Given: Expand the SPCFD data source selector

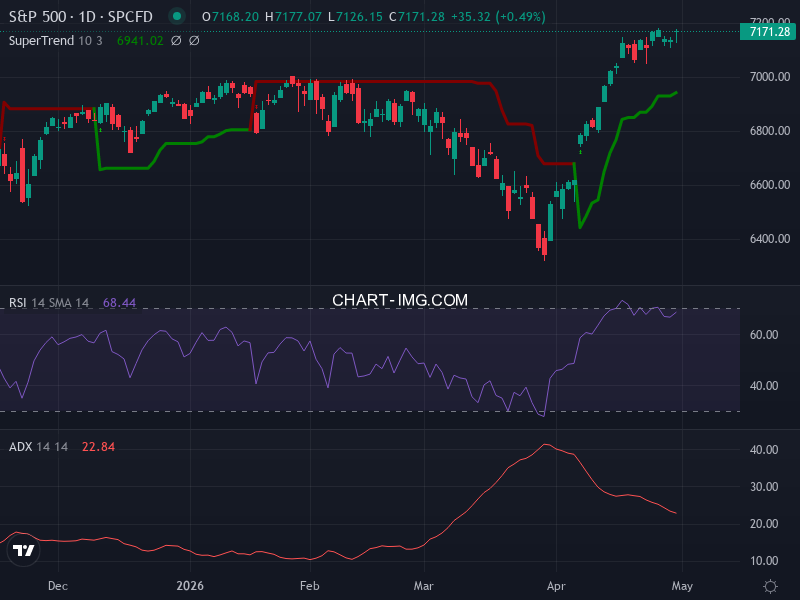Looking at the screenshot, I should click(127, 16).
